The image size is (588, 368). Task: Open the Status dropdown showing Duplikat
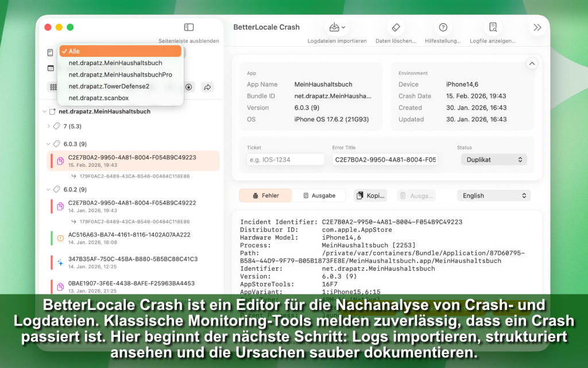tap(494, 160)
